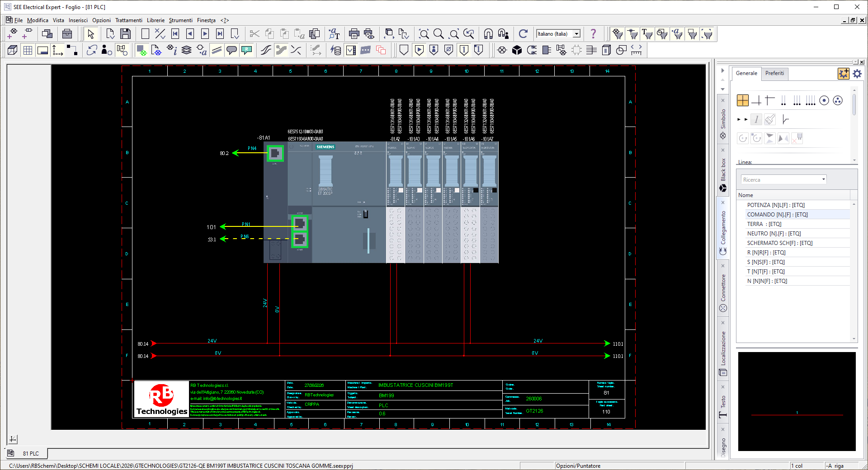Click the toolbox icon in top toolbar
The width and height of the screenshot is (868, 470).
pos(67,34)
